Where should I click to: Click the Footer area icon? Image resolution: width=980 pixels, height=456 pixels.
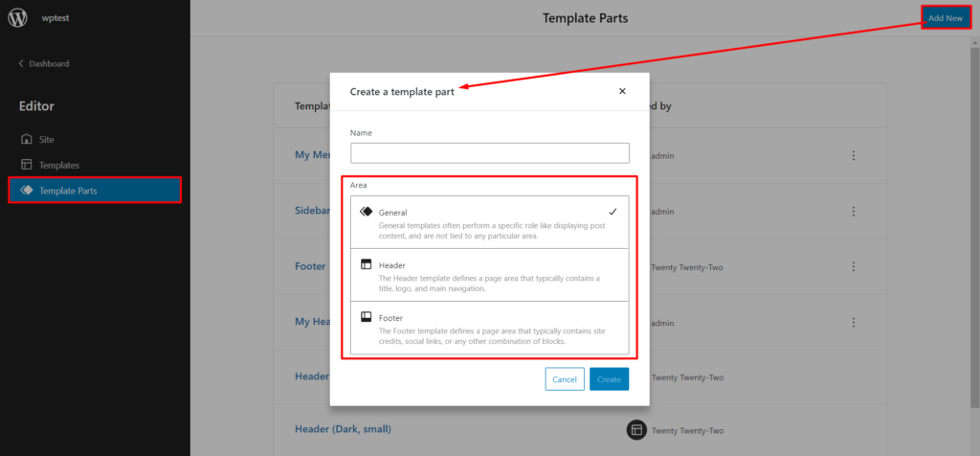tap(366, 317)
